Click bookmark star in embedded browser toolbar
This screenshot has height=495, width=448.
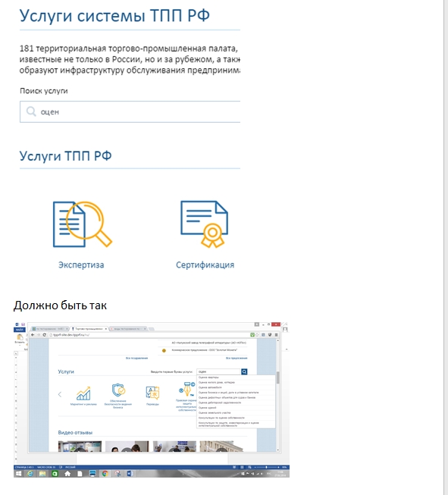[257, 335]
